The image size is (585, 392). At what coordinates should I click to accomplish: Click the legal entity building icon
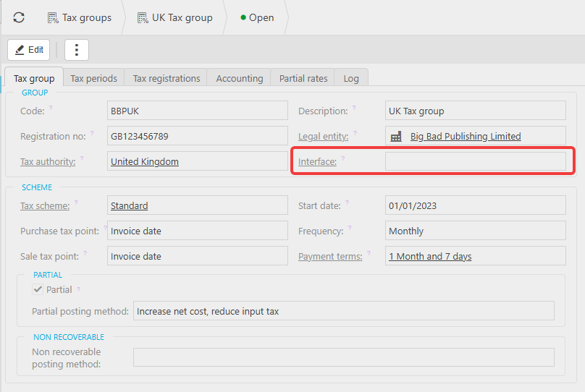click(396, 137)
